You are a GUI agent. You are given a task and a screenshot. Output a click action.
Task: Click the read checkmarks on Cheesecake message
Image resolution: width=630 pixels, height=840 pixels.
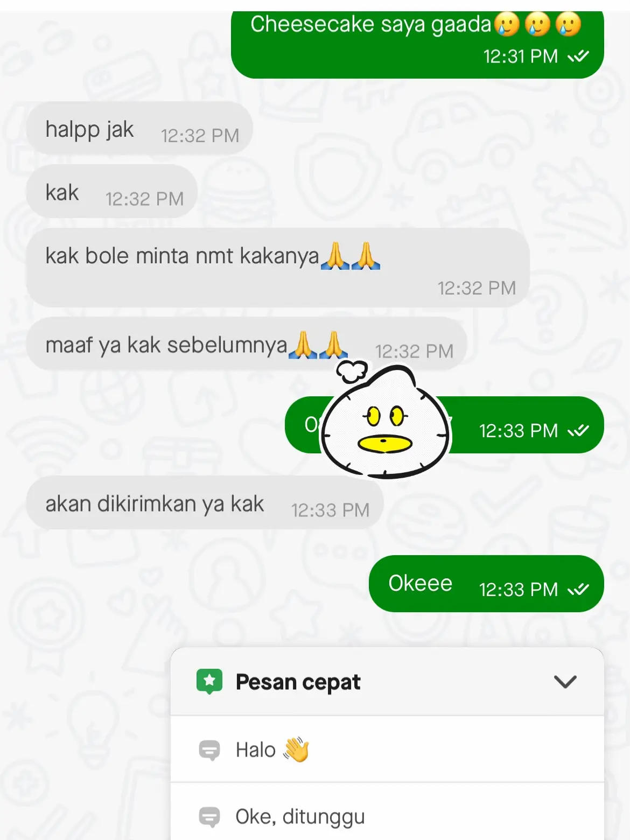[x=578, y=56]
